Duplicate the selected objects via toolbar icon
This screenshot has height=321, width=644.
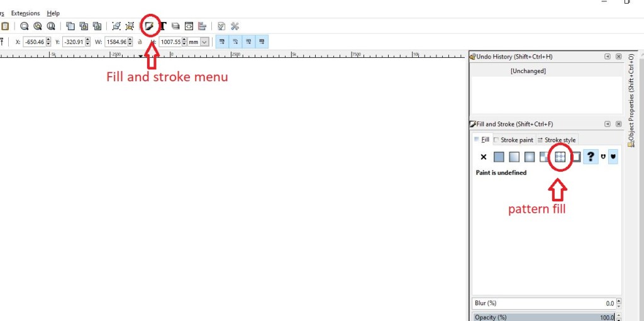pos(70,26)
